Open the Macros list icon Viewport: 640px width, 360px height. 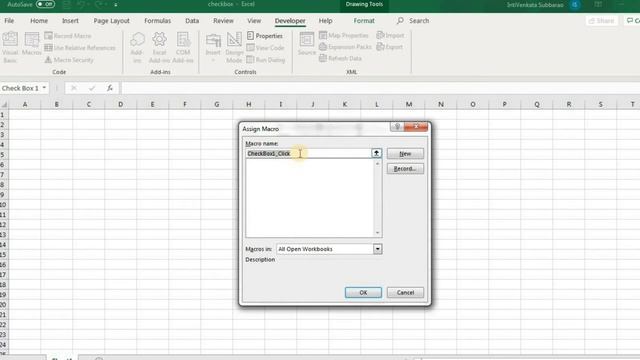pyautogui.click(x=31, y=44)
